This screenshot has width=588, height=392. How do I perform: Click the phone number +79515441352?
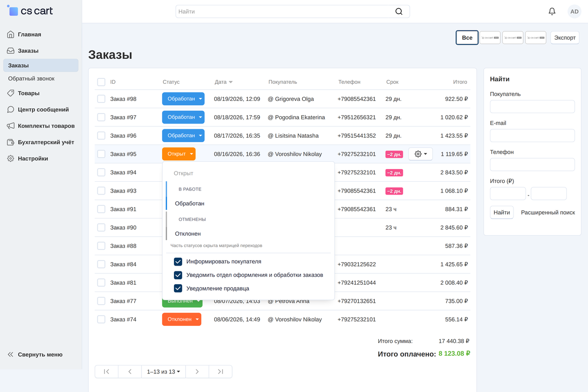point(357,136)
